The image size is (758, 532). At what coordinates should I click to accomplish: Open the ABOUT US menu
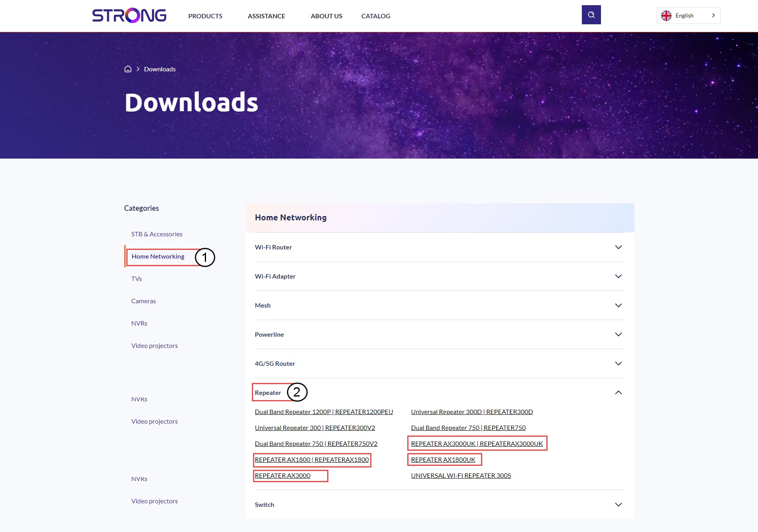coord(326,16)
